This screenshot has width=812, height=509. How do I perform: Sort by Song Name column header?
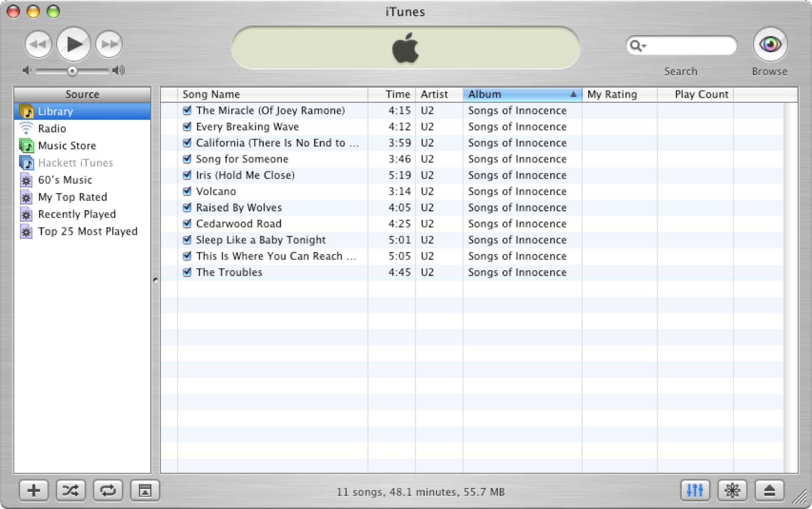pyautogui.click(x=273, y=94)
